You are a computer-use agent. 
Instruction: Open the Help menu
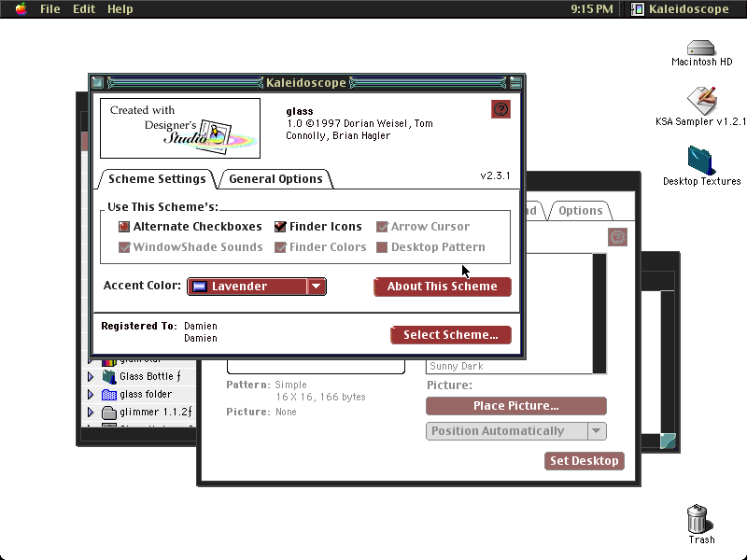click(120, 9)
